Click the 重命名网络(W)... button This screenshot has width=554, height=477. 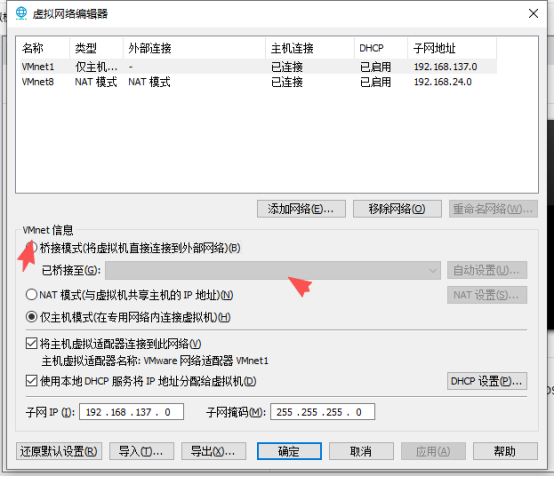click(493, 209)
